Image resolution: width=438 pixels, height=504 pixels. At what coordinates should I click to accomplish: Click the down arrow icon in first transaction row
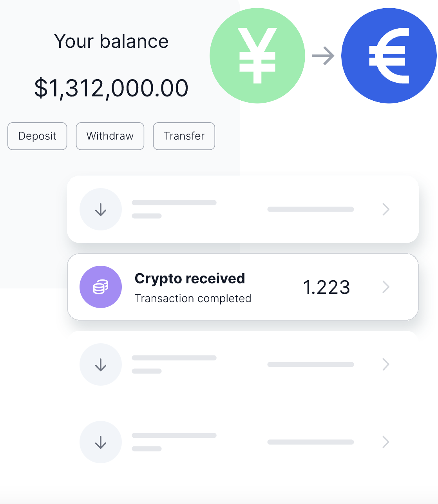[x=101, y=209]
